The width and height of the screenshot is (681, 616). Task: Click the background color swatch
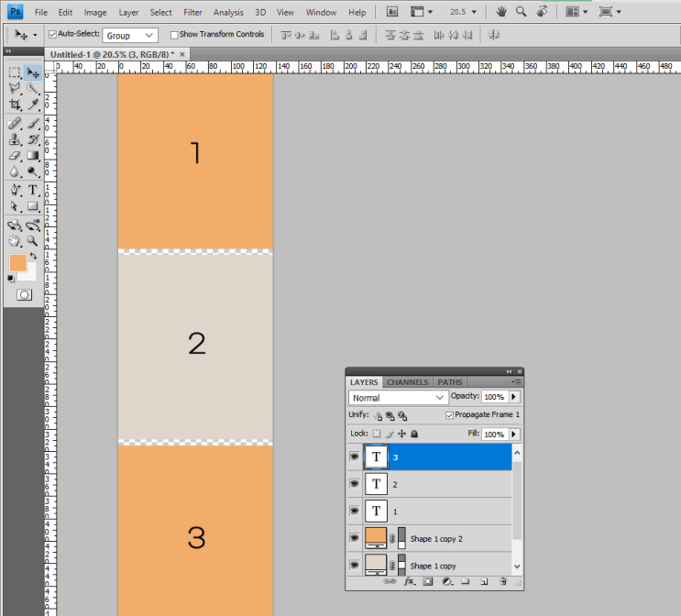click(x=32, y=275)
